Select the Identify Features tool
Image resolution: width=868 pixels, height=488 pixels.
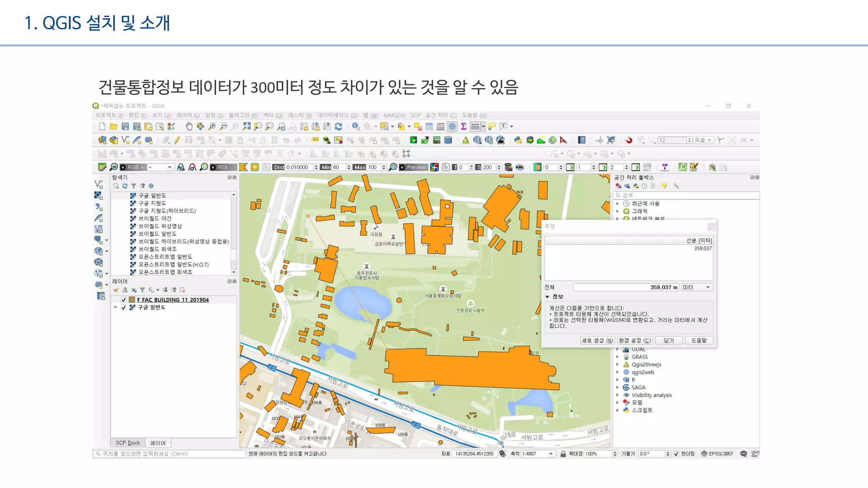[356, 126]
